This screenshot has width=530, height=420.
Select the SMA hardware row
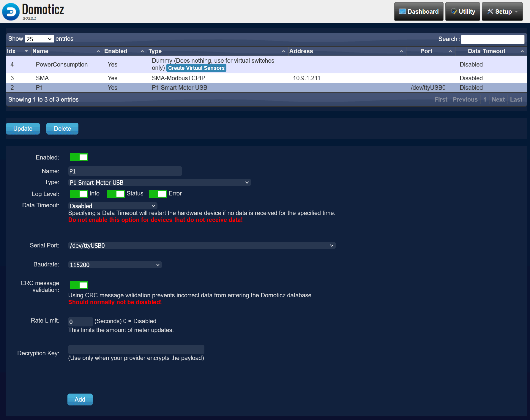[266, 78]
